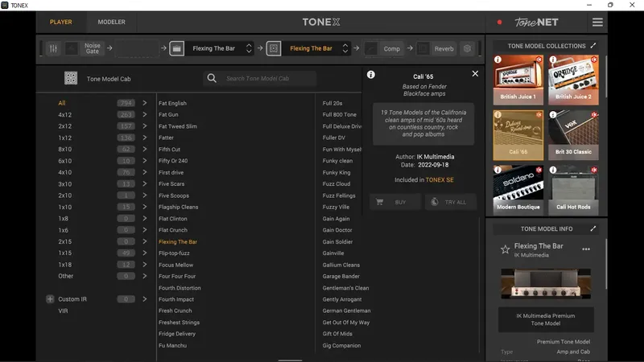644x362 pixels.
Task: Close the Cali '65 info panel
Action: [x=475, y=73]
